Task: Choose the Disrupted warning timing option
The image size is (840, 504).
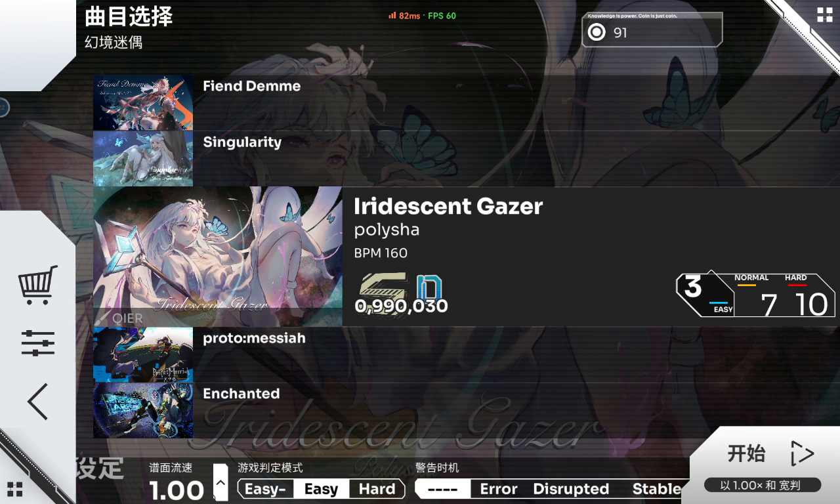Action: [571, 489]
